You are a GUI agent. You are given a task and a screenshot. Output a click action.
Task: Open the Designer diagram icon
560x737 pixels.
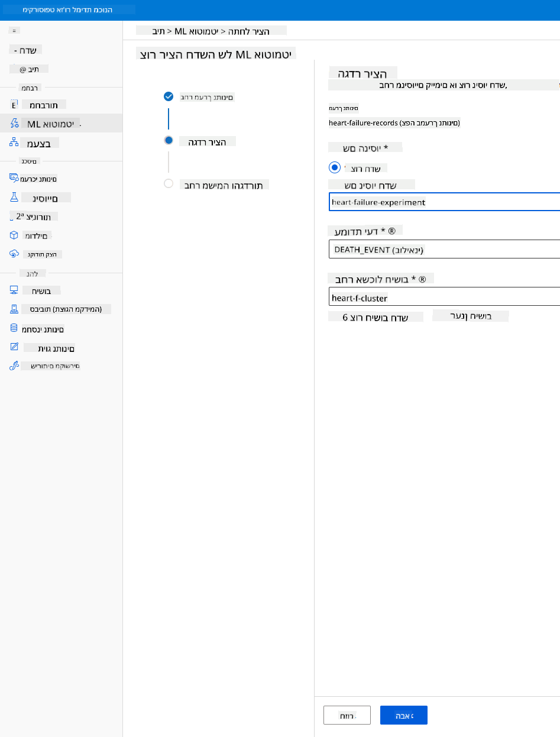14,143
